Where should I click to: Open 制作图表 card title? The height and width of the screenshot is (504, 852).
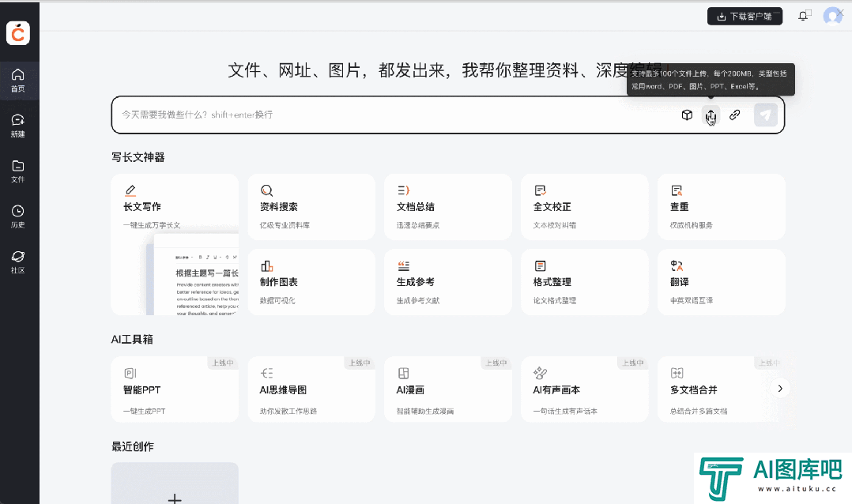pyautogui.click(x=279, y=282)
